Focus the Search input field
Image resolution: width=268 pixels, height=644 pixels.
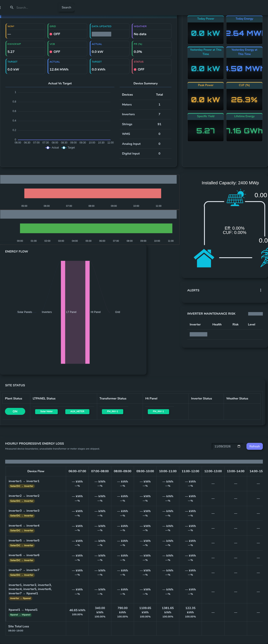(35, 8)
